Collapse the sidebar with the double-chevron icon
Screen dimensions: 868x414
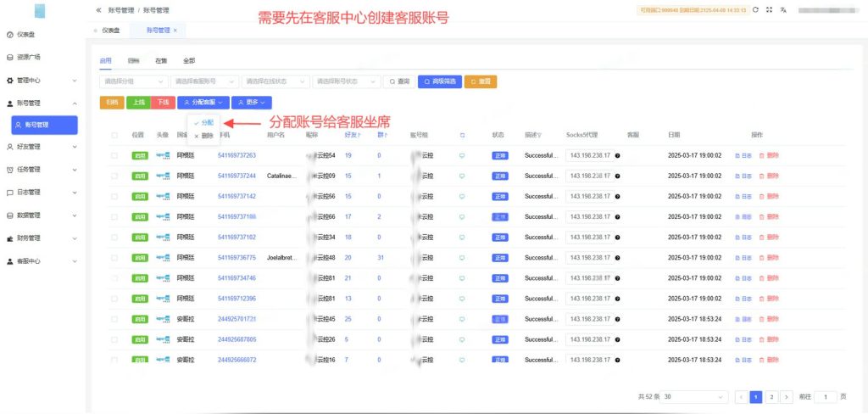coord(98,10)
